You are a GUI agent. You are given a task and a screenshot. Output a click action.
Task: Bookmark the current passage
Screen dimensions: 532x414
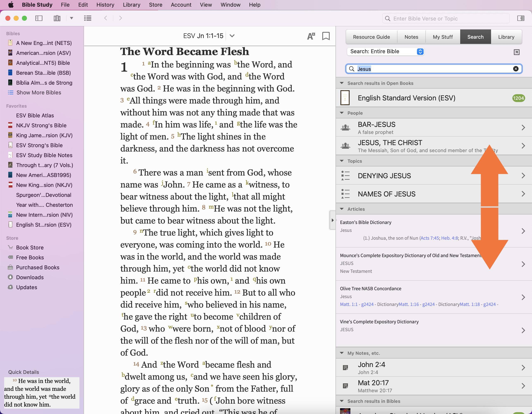tap(326, 36)
